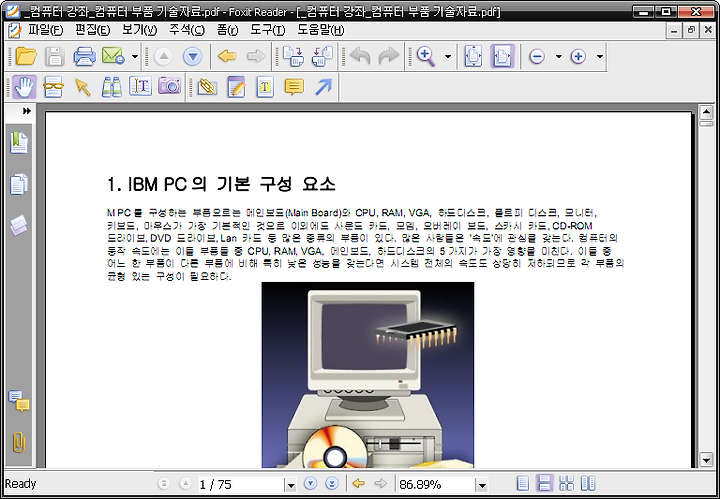Click the page number field 1 / 75
Screen dimensions: 720x499
(x=241, y=484)
